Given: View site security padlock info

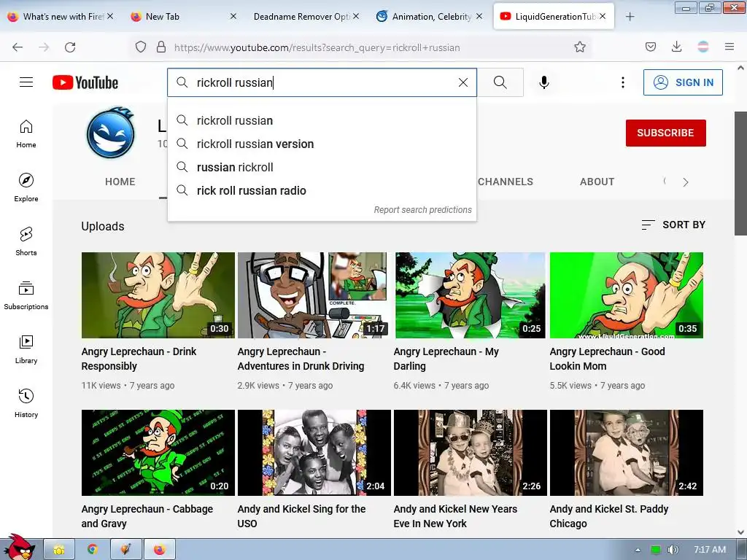Looking at the screenshot, I should [x=161, y=47].
